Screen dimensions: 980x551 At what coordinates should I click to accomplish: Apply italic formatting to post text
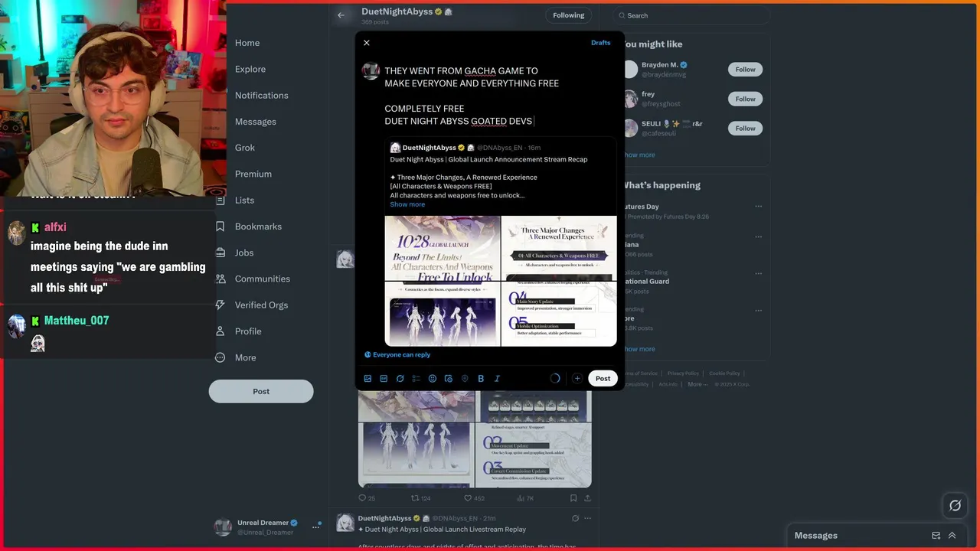[497, 379]
